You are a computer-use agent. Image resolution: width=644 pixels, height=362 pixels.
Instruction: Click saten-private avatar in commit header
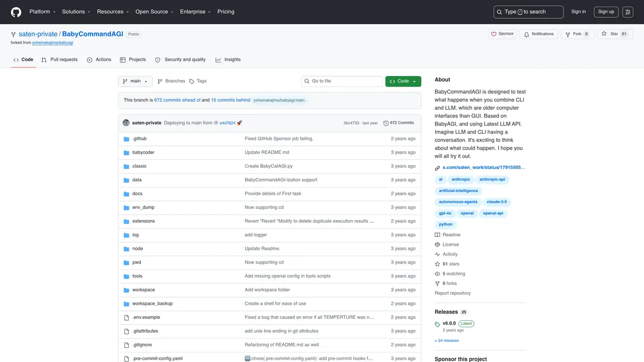[x=126, y=123]
